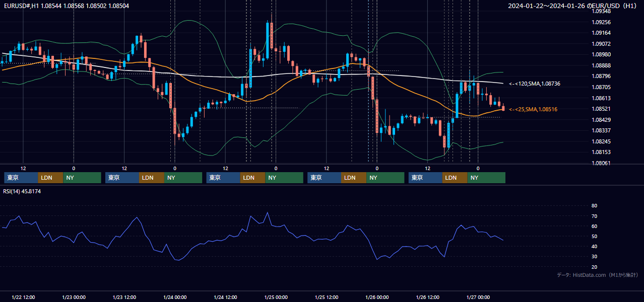This screenshot has height=302, width=644.
Task: Select price level 1.08521 on the axis
Action: [x=601, y=109]
